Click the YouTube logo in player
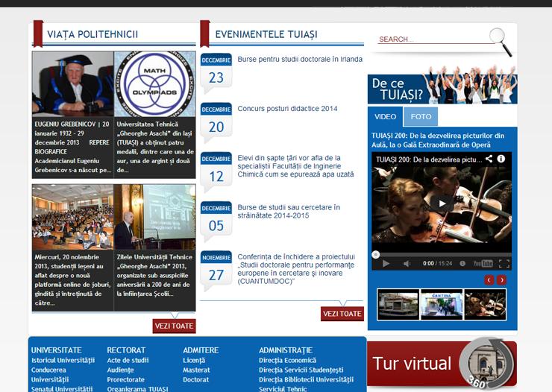The image size is (552, 392). click(x=483, y=263)
